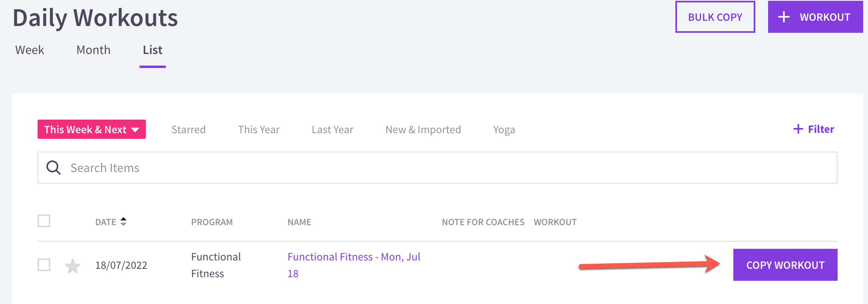Apply the New & Imported filter
868x304 pixels.
(x=423, y=130)
